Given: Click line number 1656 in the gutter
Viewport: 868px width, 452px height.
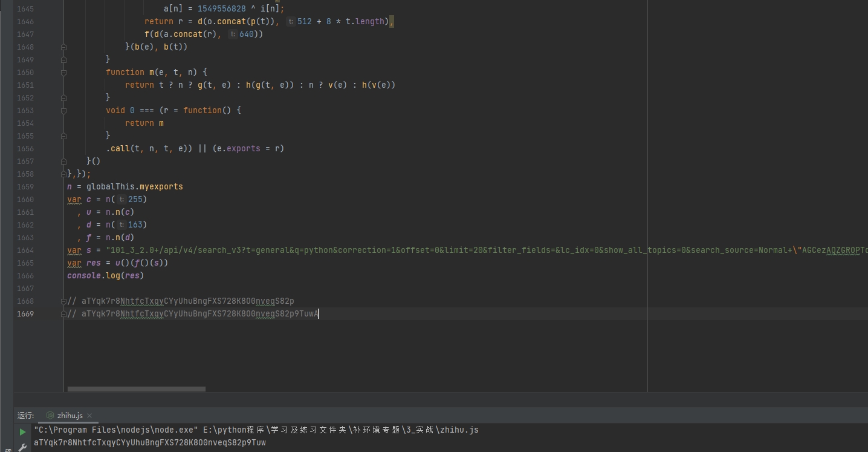Looking at the screenshot, I should coord(25,148).
